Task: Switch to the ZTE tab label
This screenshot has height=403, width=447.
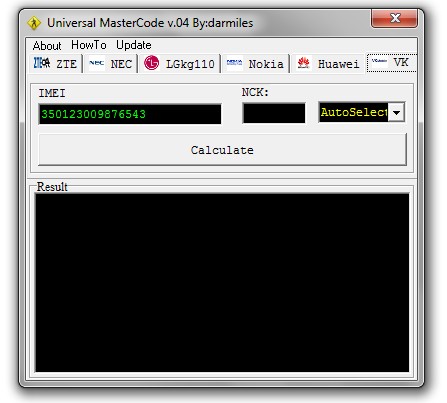Action: [66, 64]
